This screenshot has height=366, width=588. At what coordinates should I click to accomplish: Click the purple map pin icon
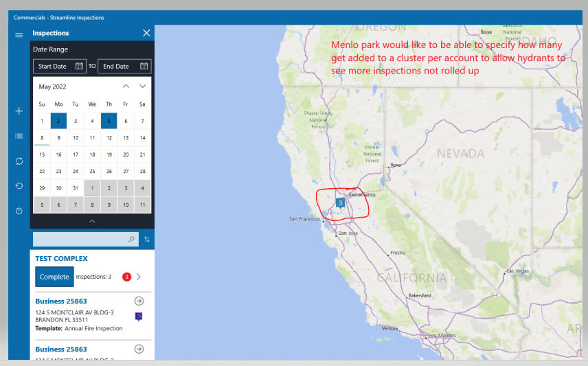click(139, 316)
